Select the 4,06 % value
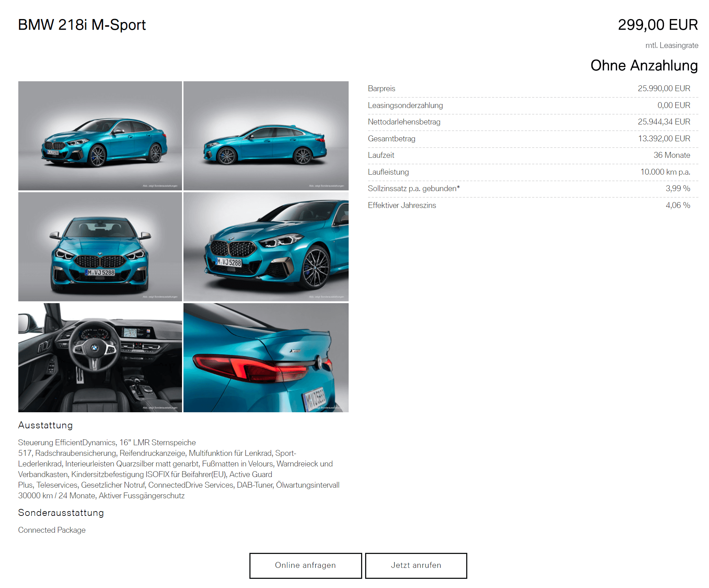 click(678, 205)
